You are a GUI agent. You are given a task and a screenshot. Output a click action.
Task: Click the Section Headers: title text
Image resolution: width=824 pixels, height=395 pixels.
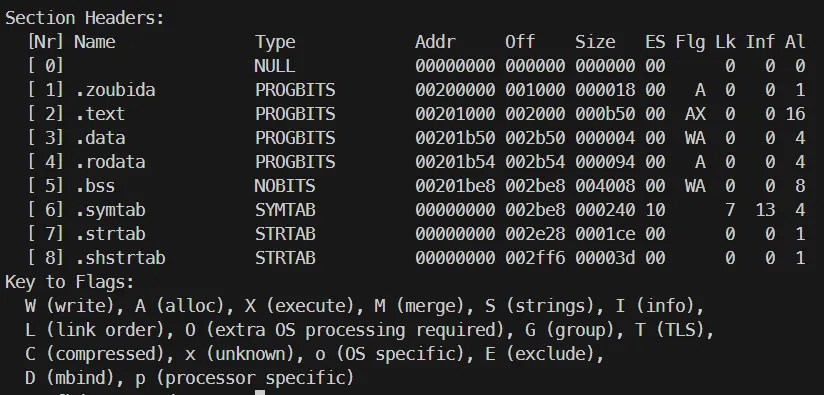click(85, 18)
